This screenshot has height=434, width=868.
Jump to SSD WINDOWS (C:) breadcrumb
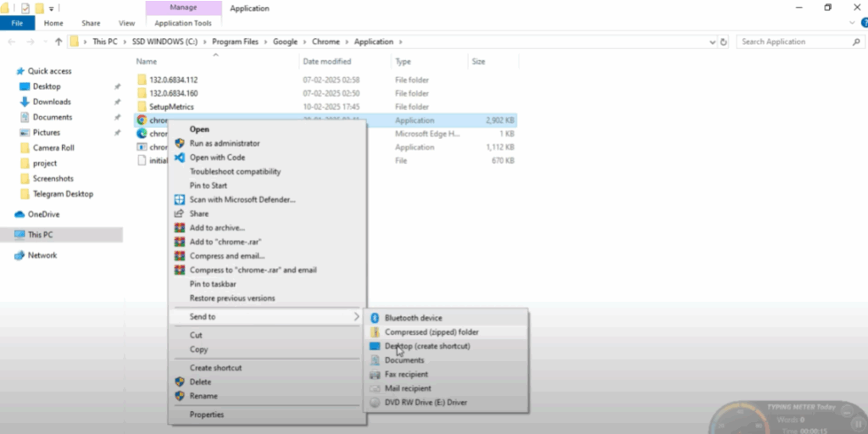coord(164,42)
